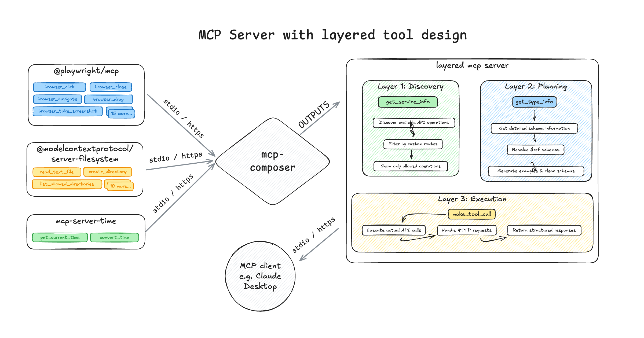This screenshot has width=644, height=338.
Task: Click the Resolve $ref schemas step
Action: point(536,150)
